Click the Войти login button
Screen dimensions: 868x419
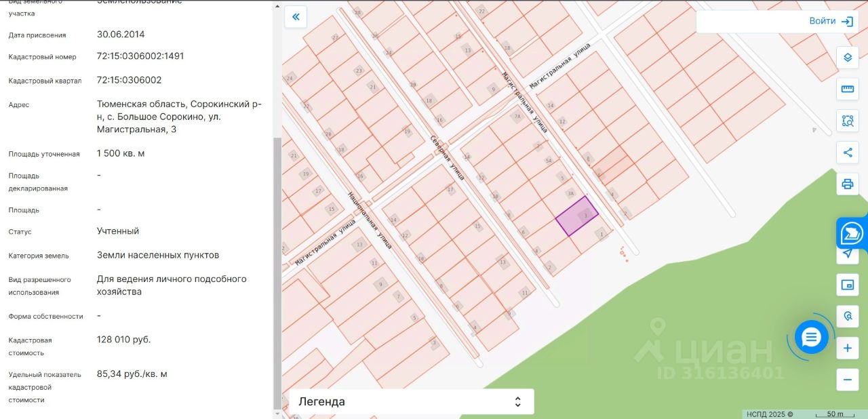click(831, 21)
